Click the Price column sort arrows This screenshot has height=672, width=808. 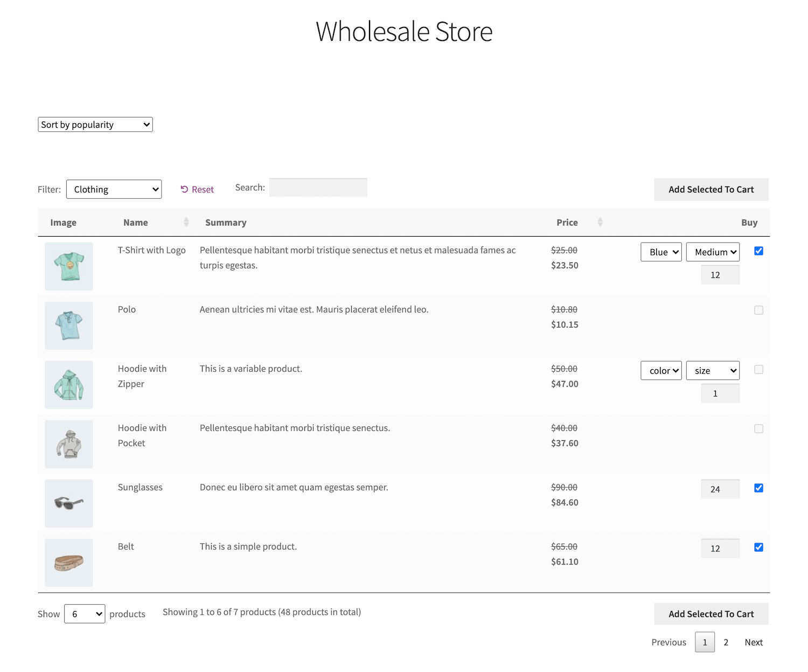pos(600,222)
